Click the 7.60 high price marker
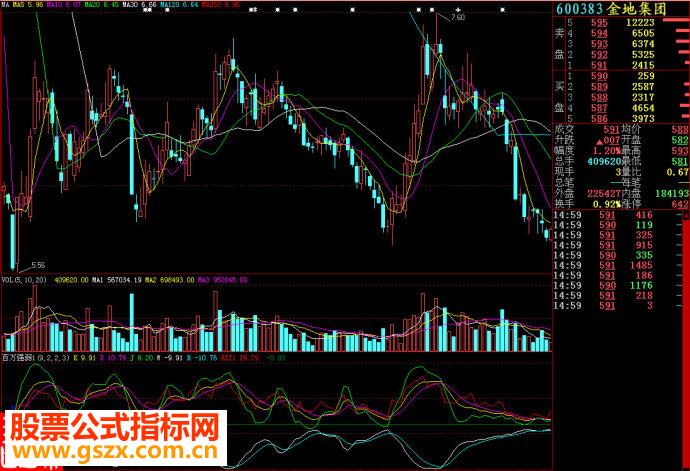Screen dimensions: 690x471 coord(458,18)
